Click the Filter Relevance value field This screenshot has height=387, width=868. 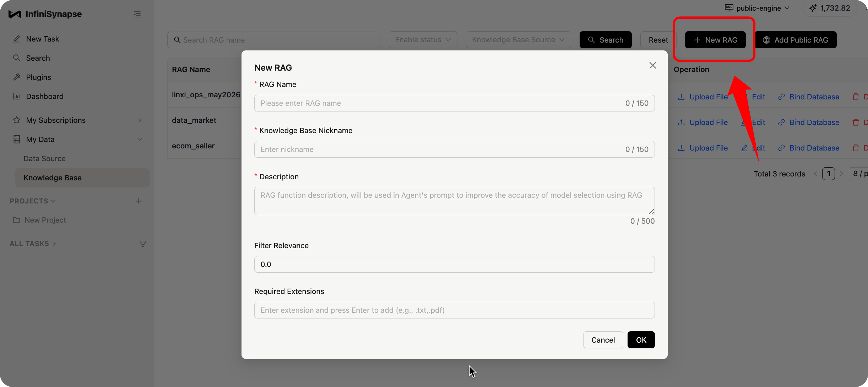pyautogui.click(x=455, y=264)
